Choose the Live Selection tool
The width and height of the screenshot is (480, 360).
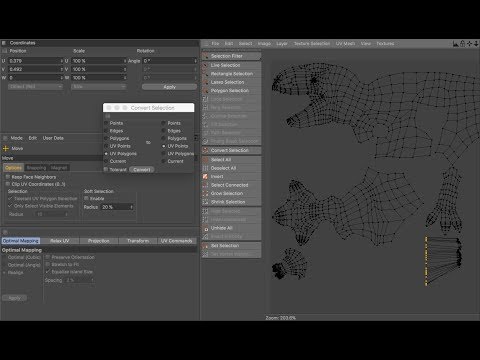231,65
